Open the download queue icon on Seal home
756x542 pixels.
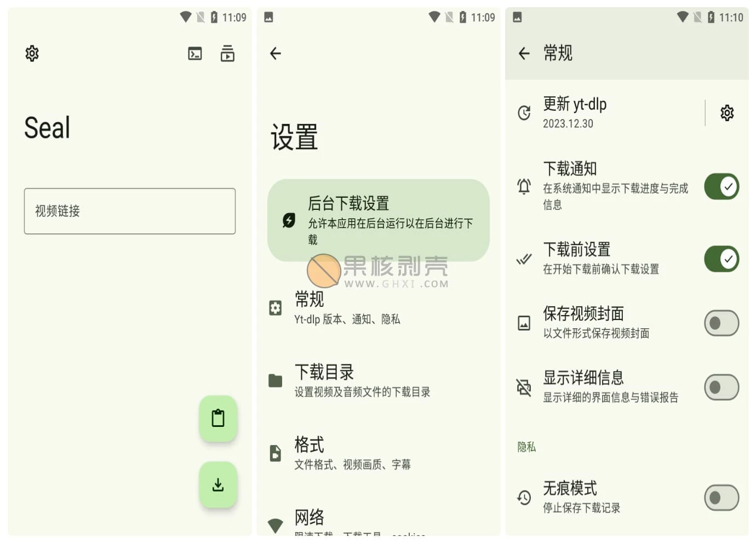coord(227,53)
